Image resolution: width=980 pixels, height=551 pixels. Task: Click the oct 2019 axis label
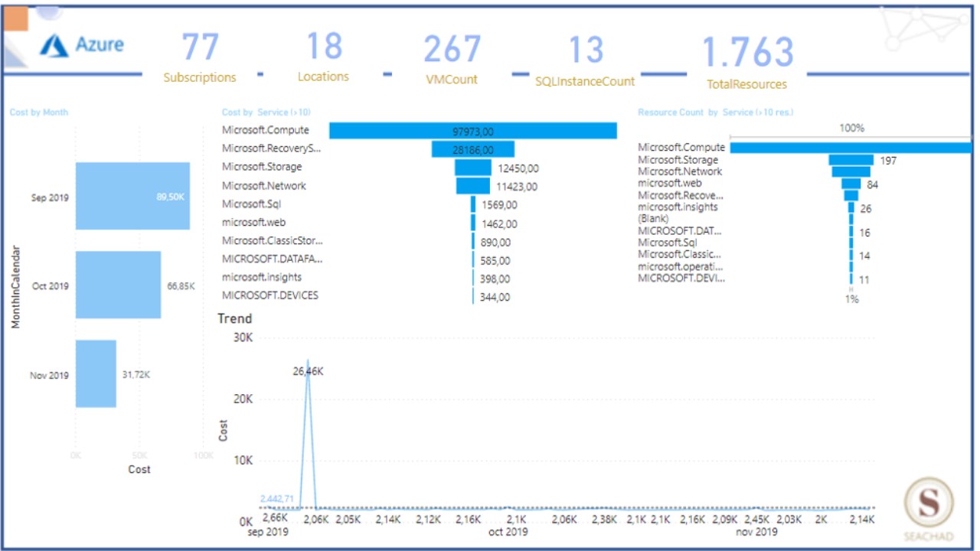[x=508, y=532]
